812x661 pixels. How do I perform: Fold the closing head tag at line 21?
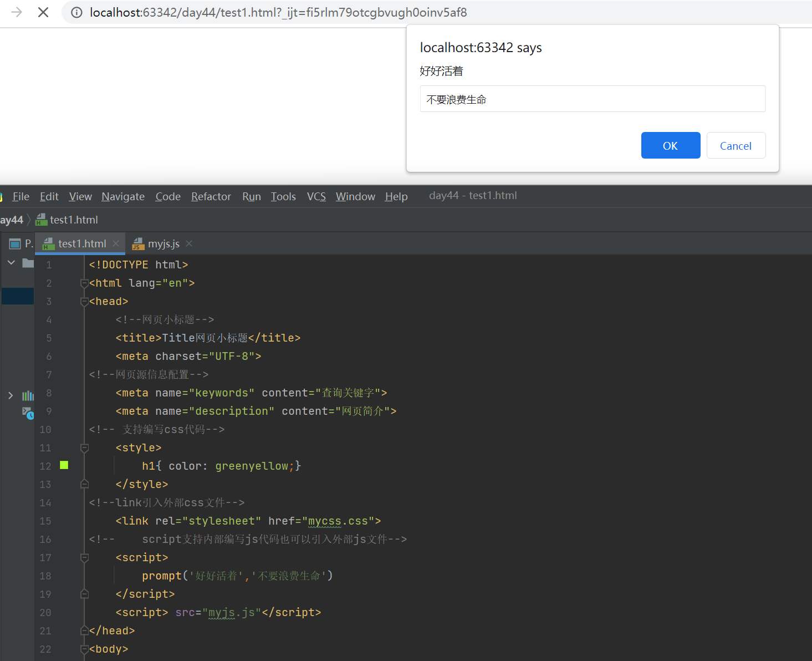tap(84, 631)
